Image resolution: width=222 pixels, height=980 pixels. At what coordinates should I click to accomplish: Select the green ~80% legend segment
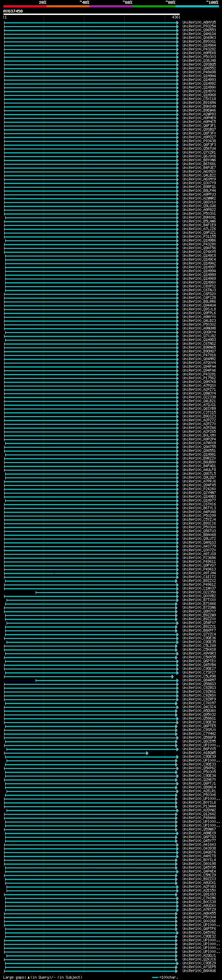pos(154,6)
